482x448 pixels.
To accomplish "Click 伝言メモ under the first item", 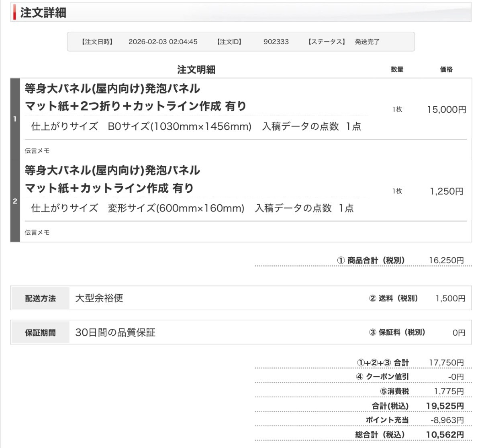I will (x=37, y=151).
